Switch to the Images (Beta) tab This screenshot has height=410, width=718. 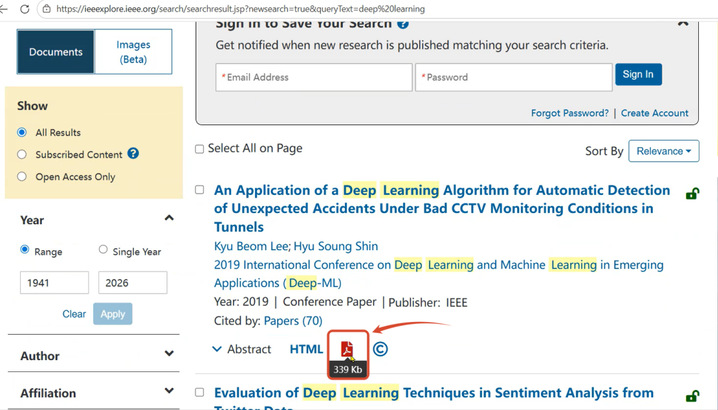[133, 52]
